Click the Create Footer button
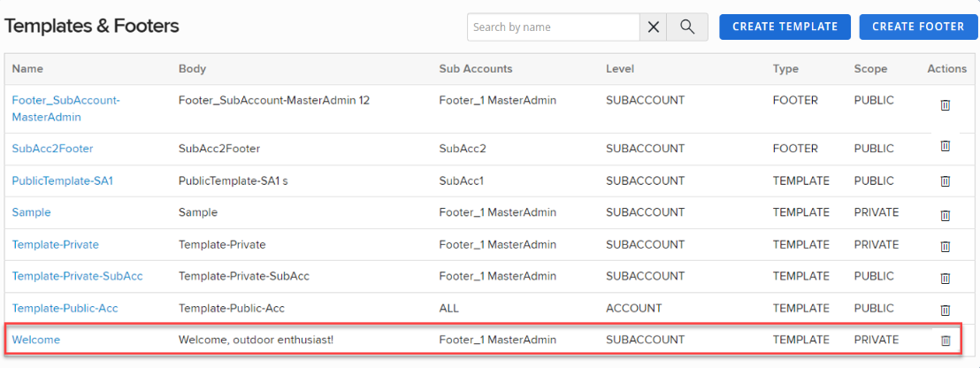 coord(918,27)
